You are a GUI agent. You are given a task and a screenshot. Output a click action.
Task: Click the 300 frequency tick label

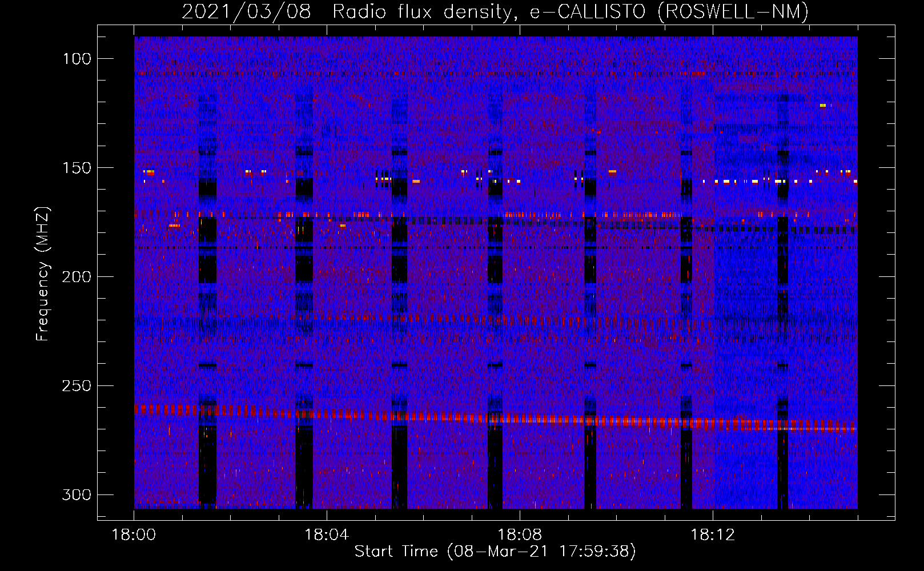[77, 494]
